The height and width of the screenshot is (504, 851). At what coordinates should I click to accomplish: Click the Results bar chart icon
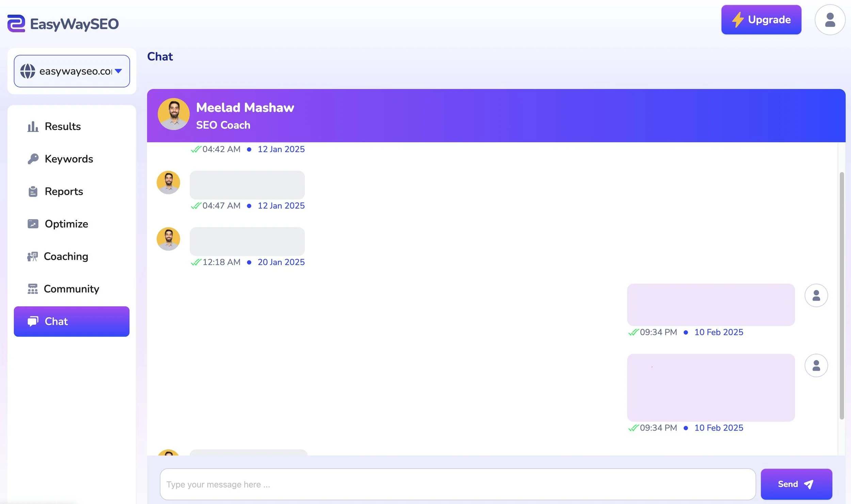[33, 127]
